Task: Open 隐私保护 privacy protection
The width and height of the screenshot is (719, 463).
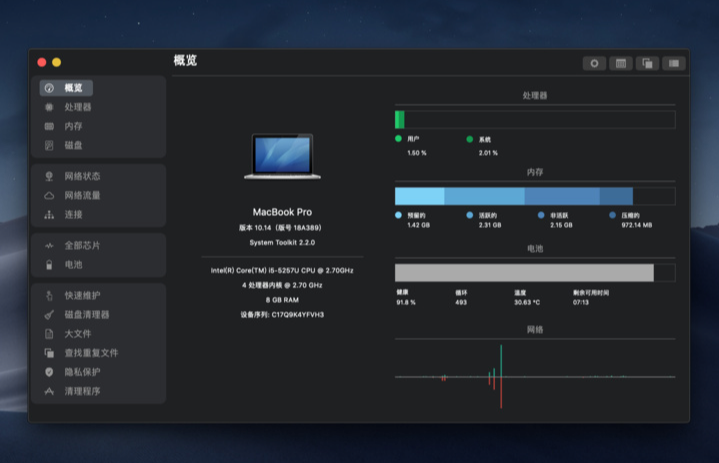Action: click(82, 372)
